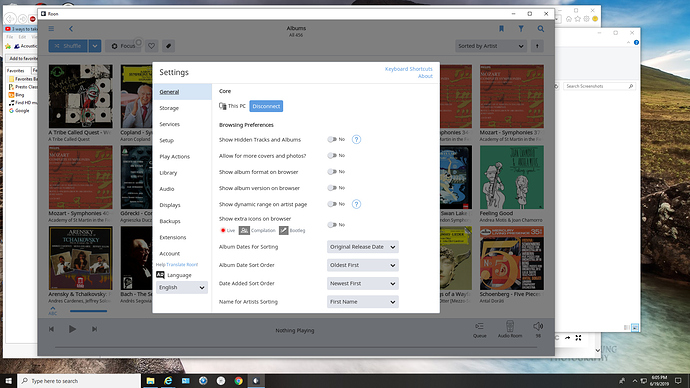
Task: Toggle Show album format on browser
Action: click(332, 172)
